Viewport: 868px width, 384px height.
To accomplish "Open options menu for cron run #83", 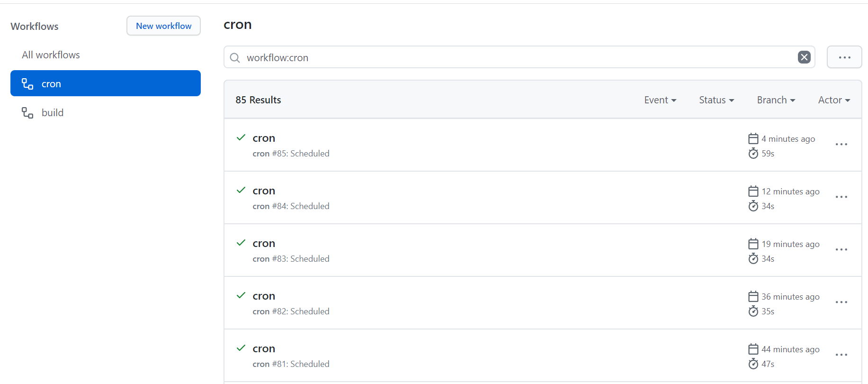I will pyautogui.click(x=841, y=249).
